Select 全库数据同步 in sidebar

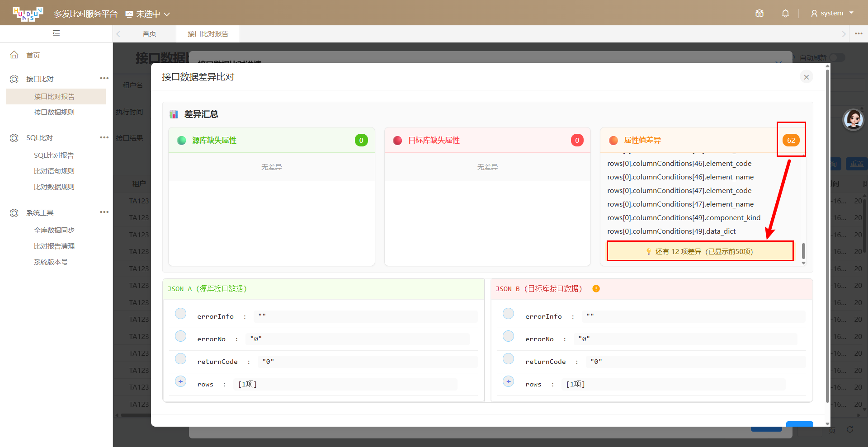pyautogui.click(x=54, y=230)
